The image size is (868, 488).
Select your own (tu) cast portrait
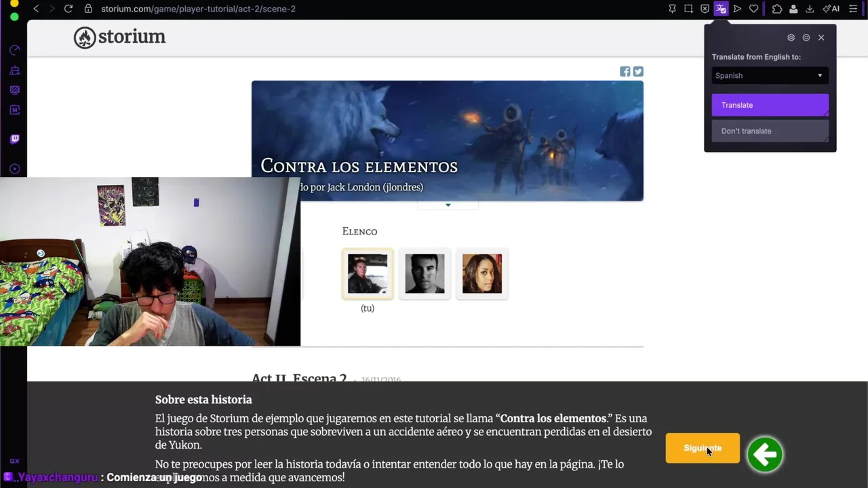[x=368, y=274]
